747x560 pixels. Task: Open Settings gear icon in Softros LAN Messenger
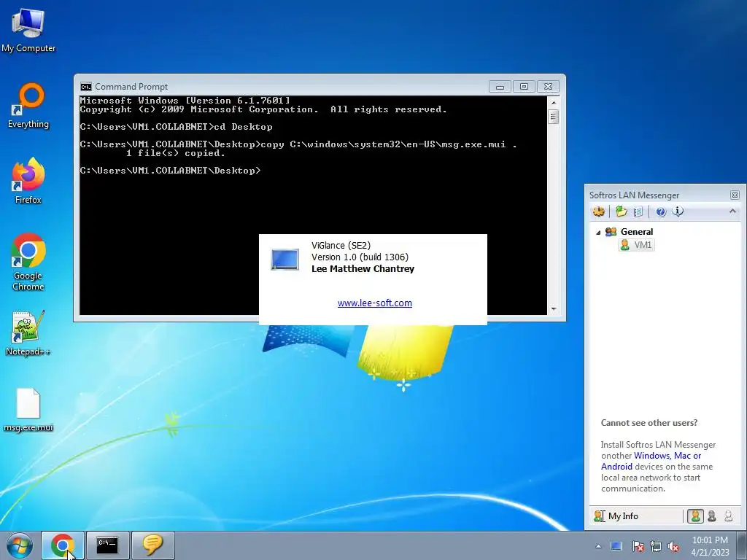point(599,211)
